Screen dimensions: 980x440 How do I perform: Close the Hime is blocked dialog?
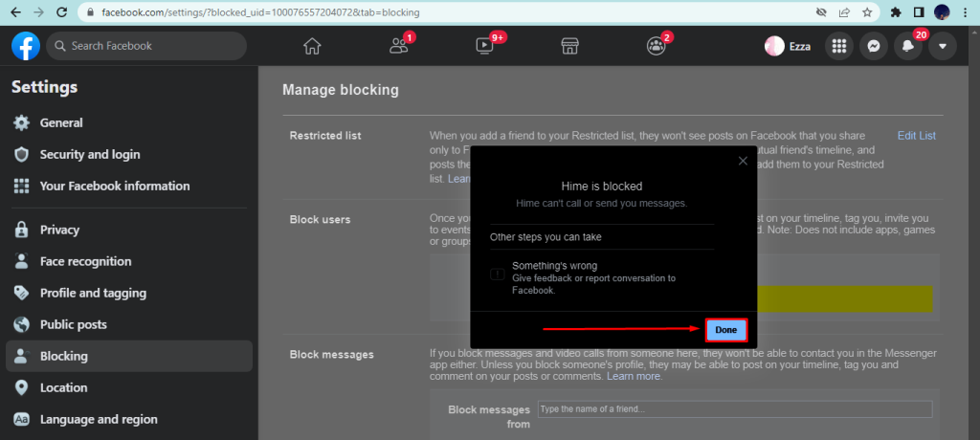click(743, 161)
